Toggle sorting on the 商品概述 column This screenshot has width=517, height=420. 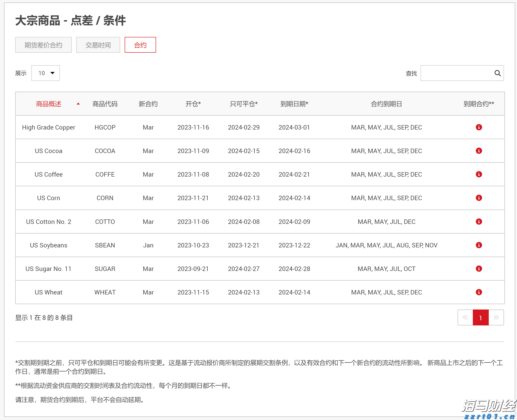click(48, 104)
